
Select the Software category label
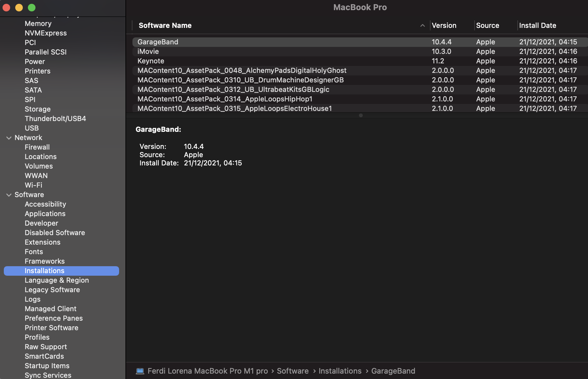(29, 195)
